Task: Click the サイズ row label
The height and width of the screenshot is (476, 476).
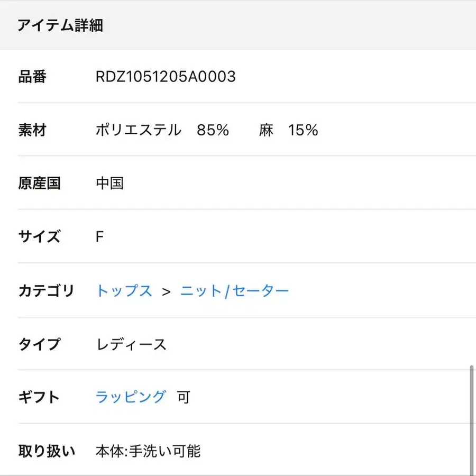Action: pos(40,236)
